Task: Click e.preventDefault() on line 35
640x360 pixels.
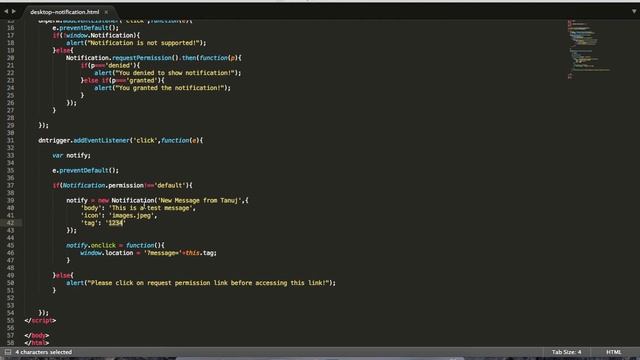Action: point(85,171)
